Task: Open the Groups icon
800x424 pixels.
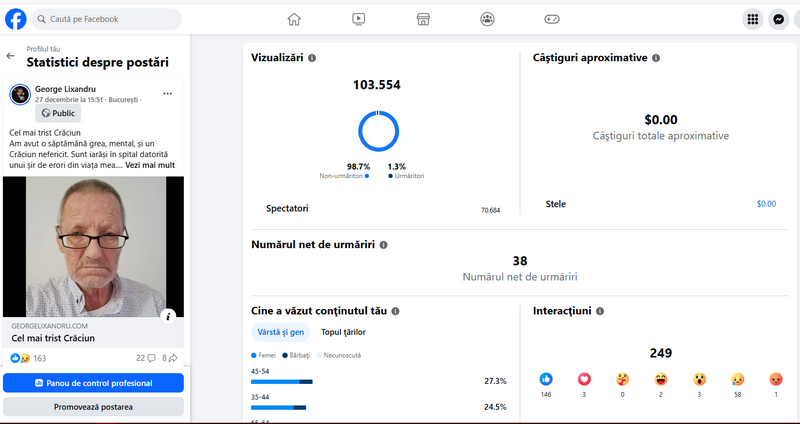Action: tap(487, 19)
